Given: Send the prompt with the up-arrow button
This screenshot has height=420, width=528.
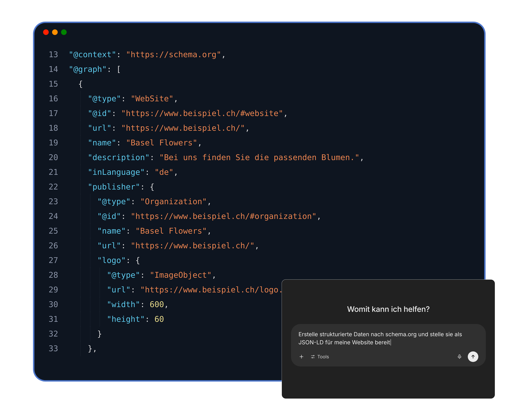Looking at the screenshot, I should pos(473,357).
